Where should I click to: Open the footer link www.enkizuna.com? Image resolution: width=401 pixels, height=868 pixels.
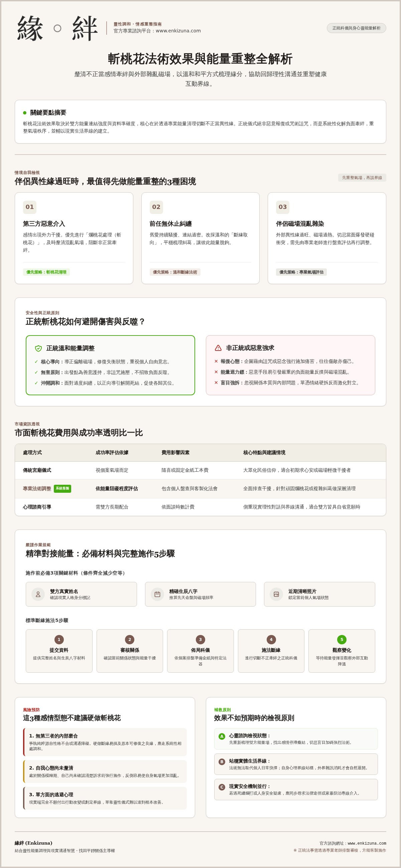(367, 843)
